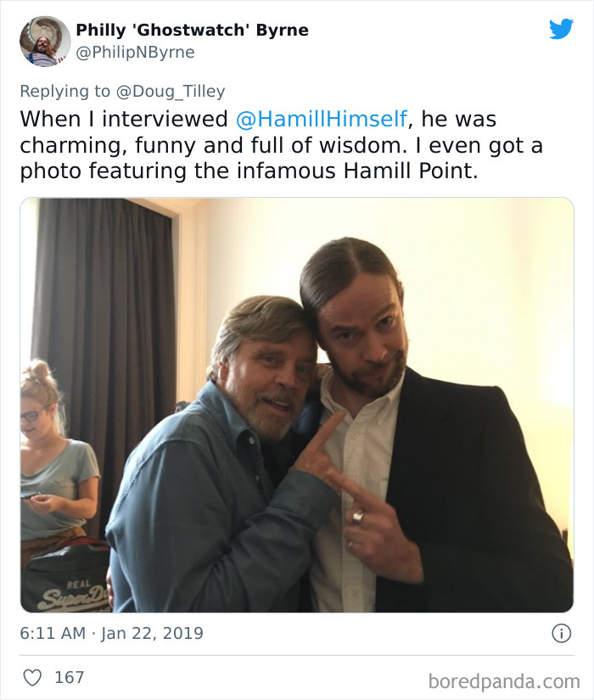Viewport: 594px width, 700px height.
Task: Click the @Doug_Tilley mention link
Action: point(171,87)
